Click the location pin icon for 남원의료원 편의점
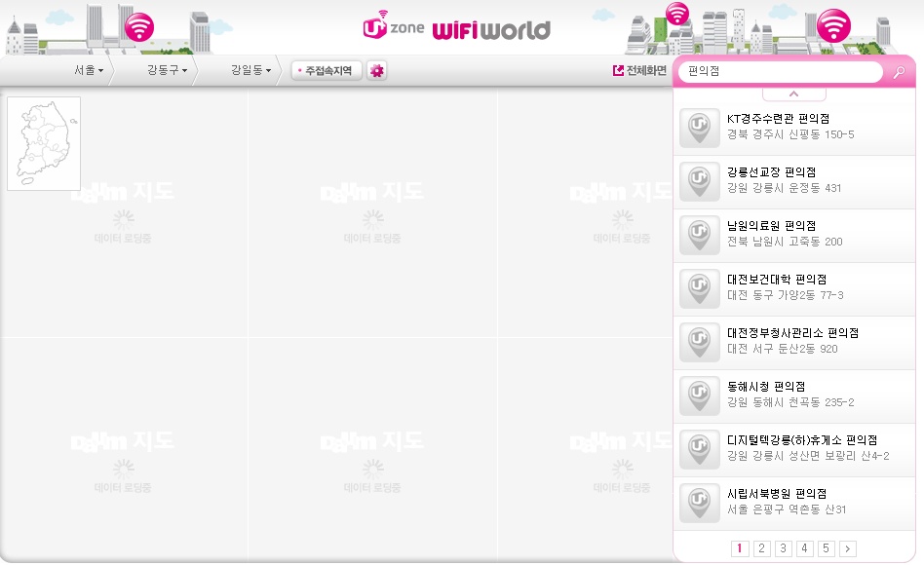Screen dimensions: 924x565 coord(700,235)
